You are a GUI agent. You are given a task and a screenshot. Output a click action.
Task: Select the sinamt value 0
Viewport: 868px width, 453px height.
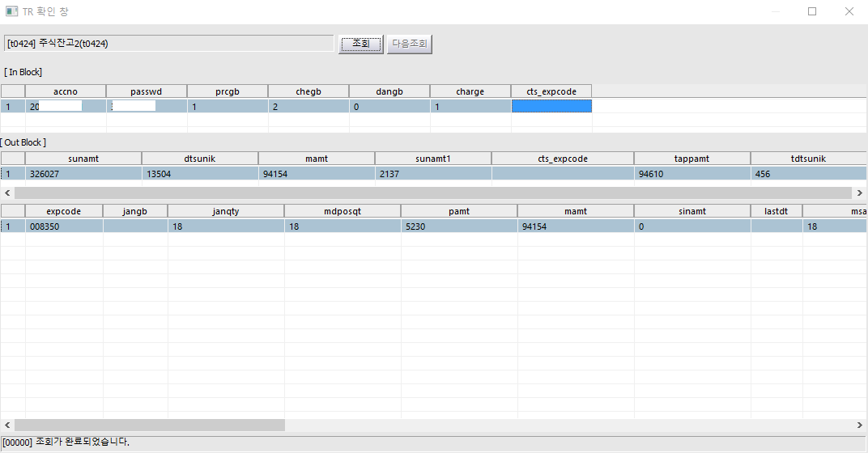tap(692, 226)
